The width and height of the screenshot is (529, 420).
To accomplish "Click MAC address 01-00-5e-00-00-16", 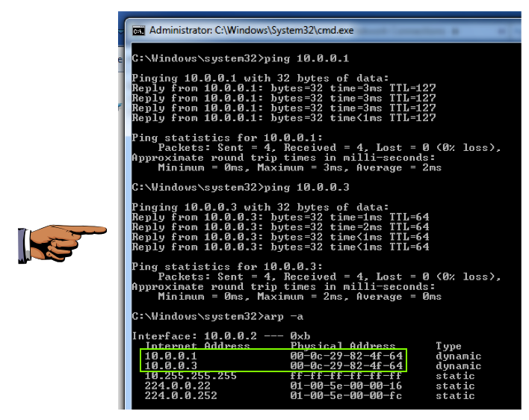I will point(346,386).
